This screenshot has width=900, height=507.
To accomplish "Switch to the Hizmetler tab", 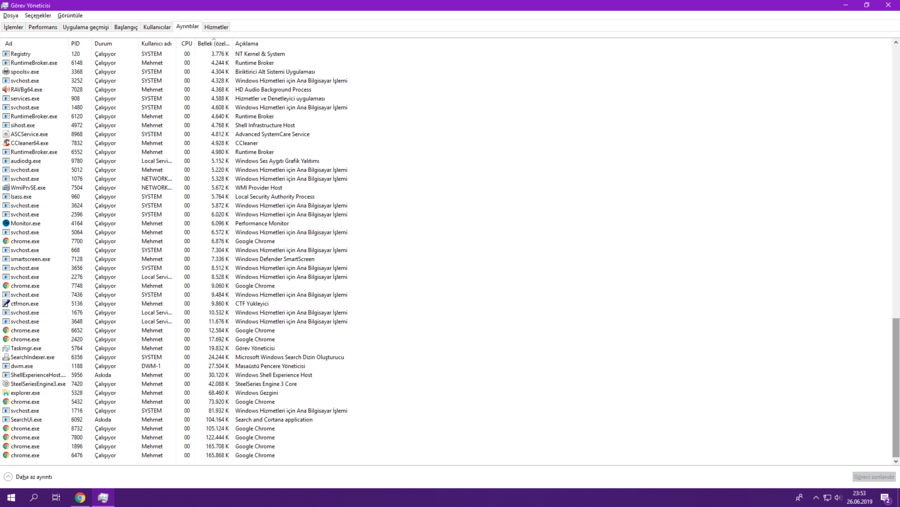I will pos(216,27).
